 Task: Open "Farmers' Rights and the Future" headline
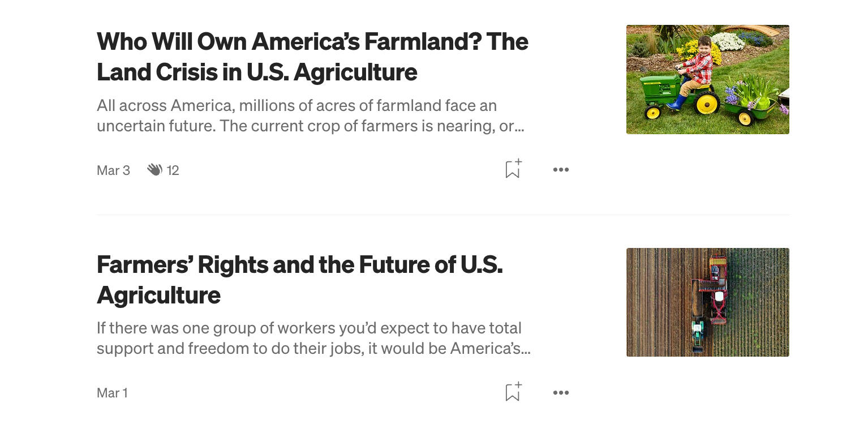pyautogui.click(x=299, y=265)
